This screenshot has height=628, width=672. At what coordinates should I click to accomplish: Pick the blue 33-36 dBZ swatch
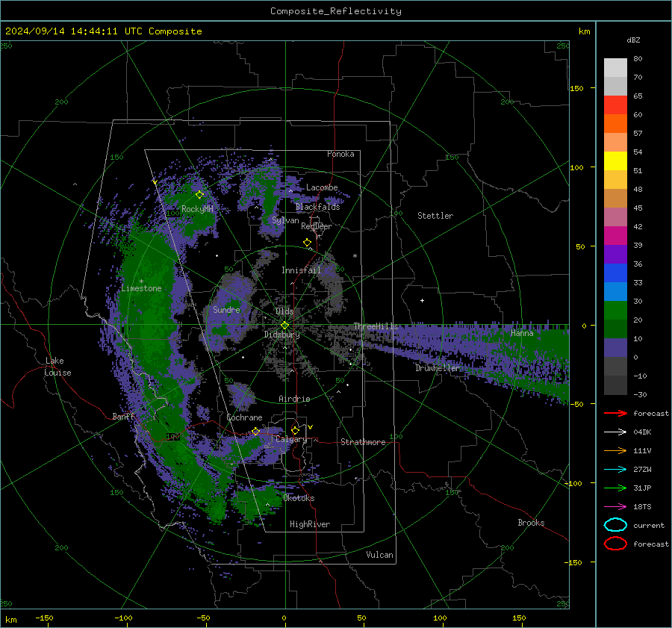(615, 273)
